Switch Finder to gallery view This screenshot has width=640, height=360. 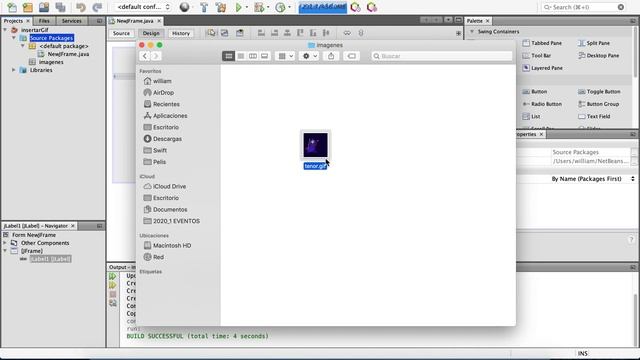[264, 56]
